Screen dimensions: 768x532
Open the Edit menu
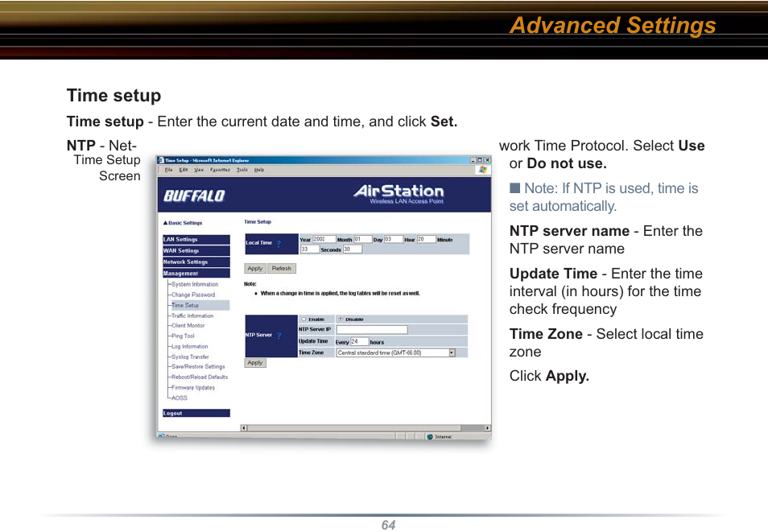pos(184,170)
